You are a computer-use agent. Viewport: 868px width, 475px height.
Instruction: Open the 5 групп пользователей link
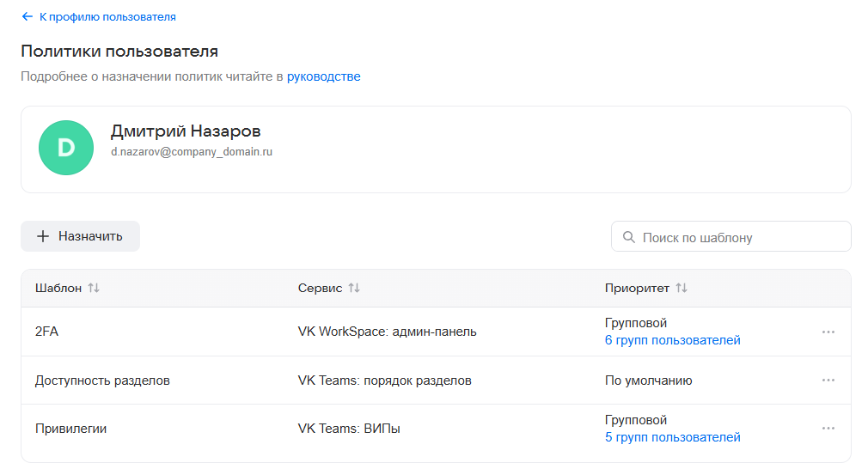tap(672, 437)
